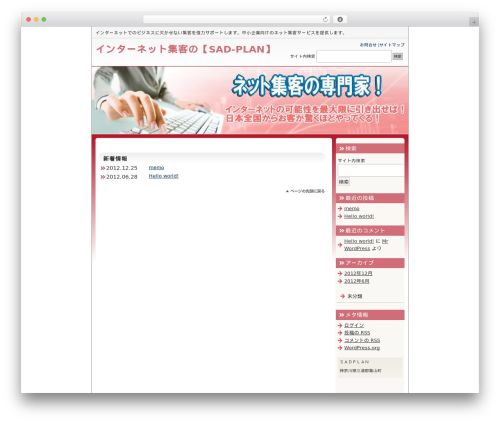Image resolution: width=500 pixels, height=423 pixels.
Task: Click the 2012.12.25 date text
Action: pos(122,168)
